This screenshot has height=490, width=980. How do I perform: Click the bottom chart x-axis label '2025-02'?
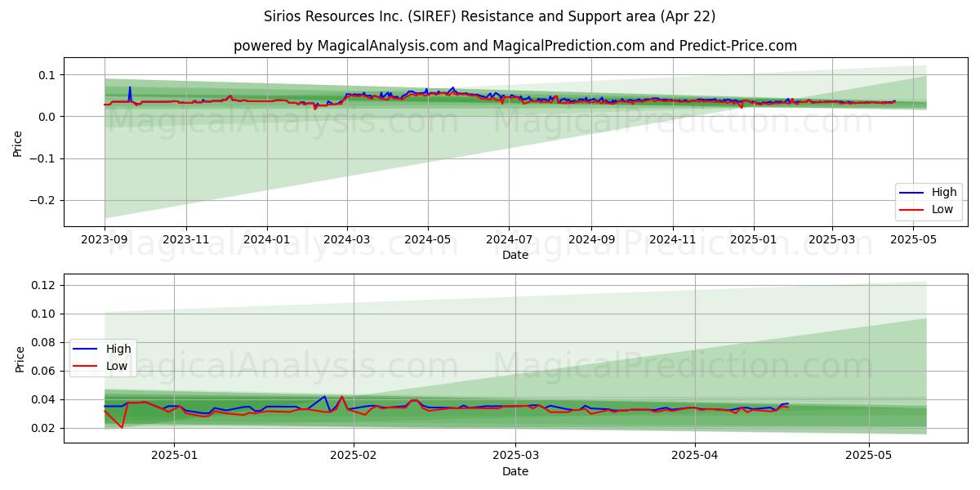pos(354,455)
